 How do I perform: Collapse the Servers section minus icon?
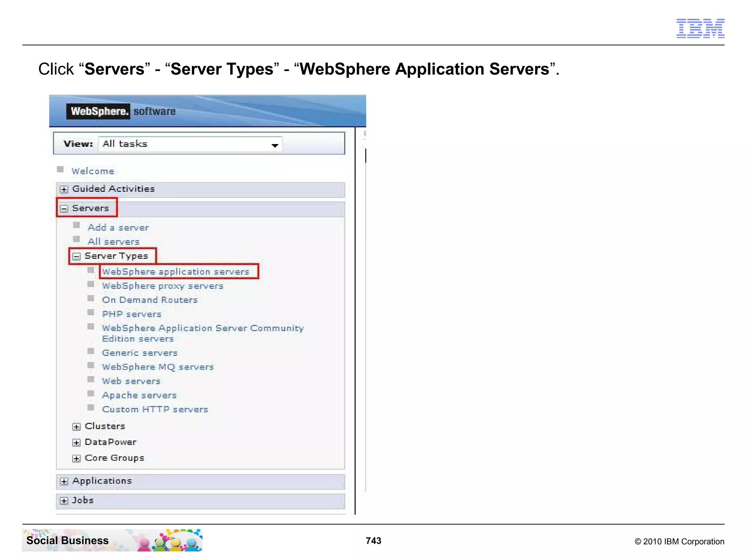(x=64, y=209)
